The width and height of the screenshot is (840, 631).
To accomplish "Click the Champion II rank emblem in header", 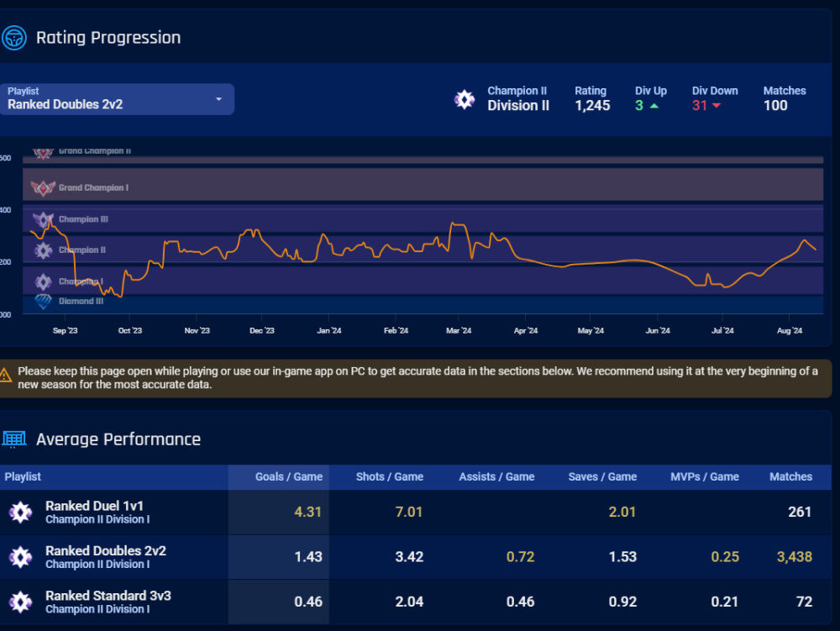I will pos(465,99).
